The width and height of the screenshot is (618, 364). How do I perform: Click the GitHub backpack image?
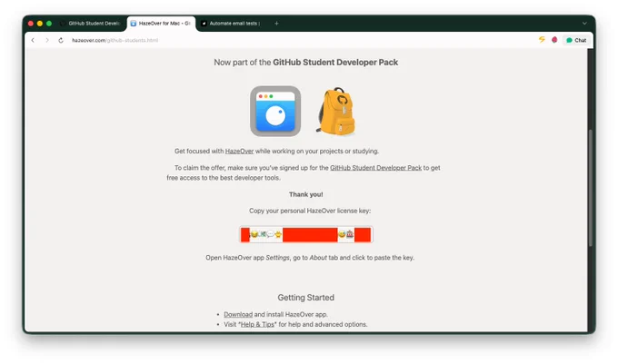click(x=336, y=112)
